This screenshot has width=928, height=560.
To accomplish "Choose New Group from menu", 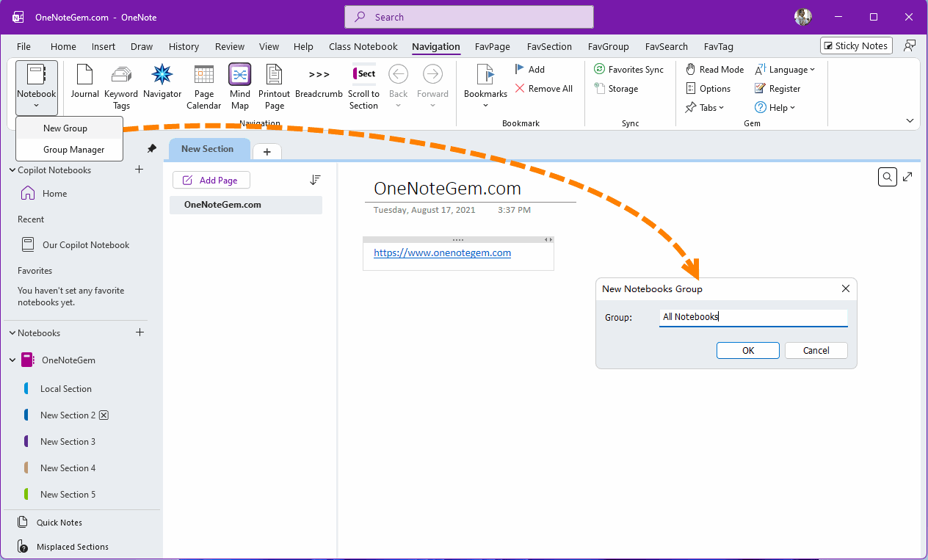I will (x=69, y=128).
